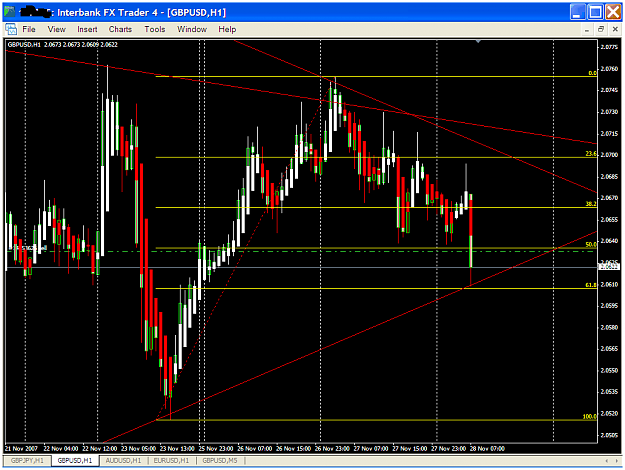Screen dimensions: 625x470
Task: Open the Insert menu
Action: (87, 29)
